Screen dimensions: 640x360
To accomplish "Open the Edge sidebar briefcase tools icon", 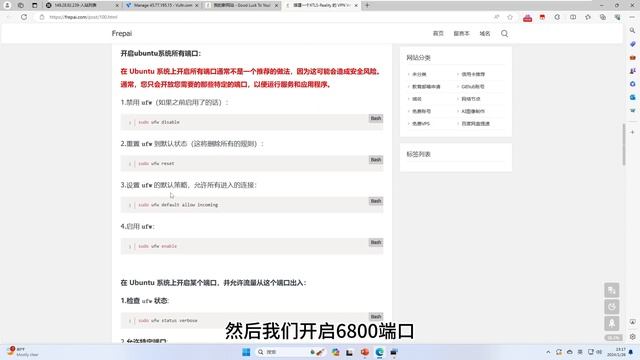I will click(x=632, y=58).
